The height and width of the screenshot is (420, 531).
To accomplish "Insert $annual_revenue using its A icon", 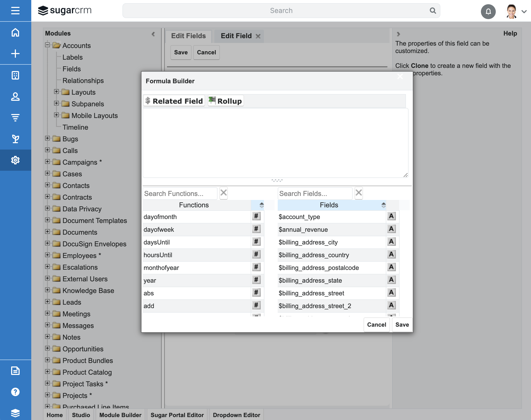I will tap(392, 229).
